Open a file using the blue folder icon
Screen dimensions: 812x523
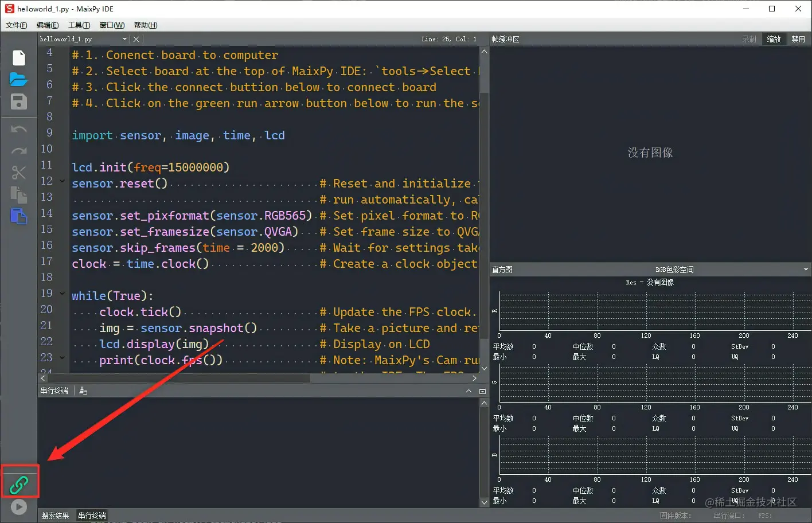(x=19, y=80)
